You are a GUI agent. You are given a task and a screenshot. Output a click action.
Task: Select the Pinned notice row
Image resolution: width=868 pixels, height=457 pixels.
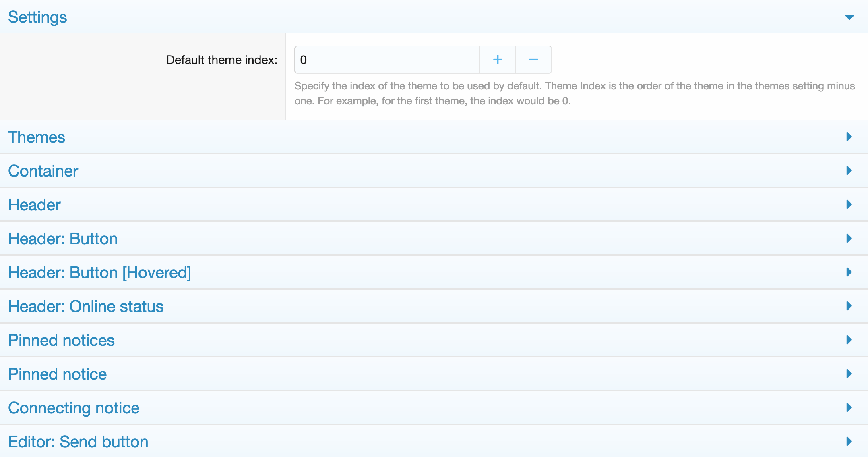(x=434, y=374)
